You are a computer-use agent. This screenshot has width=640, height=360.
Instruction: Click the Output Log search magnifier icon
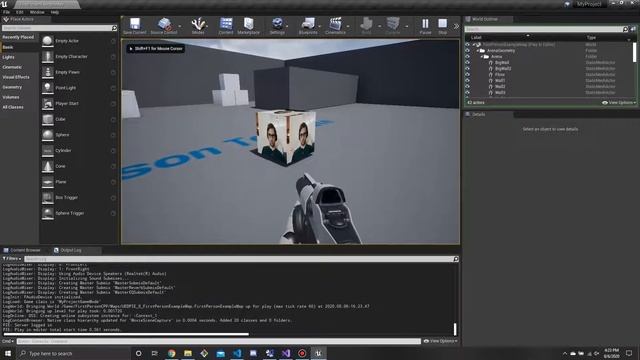(456, 259)
